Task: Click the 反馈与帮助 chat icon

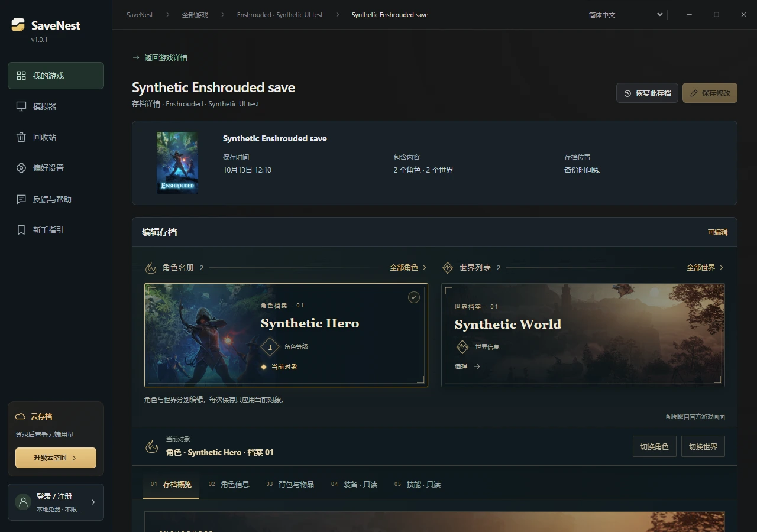Action: 21,199
